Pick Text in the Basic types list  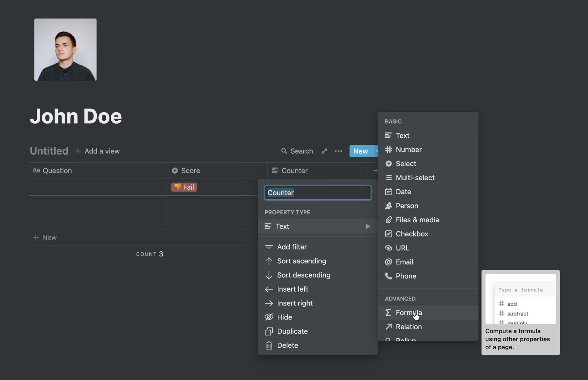pyautogui.click(x=428, y=135)
